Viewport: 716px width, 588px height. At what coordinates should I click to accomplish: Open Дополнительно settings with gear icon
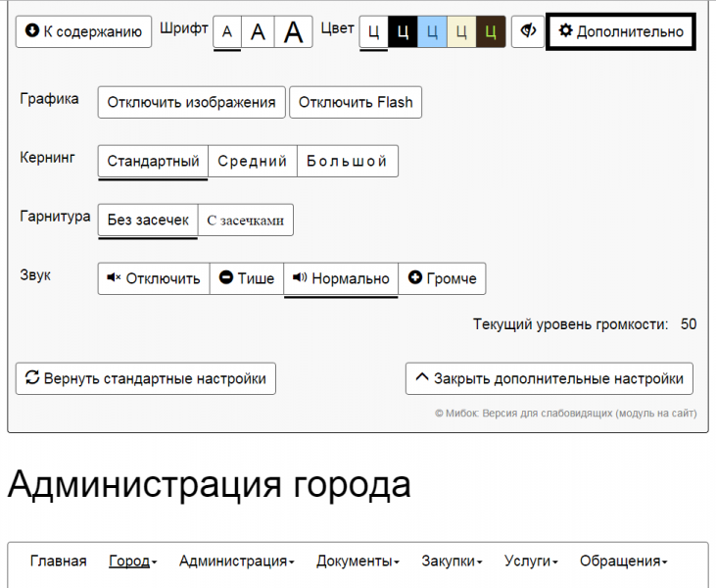(x=621, y=31)
